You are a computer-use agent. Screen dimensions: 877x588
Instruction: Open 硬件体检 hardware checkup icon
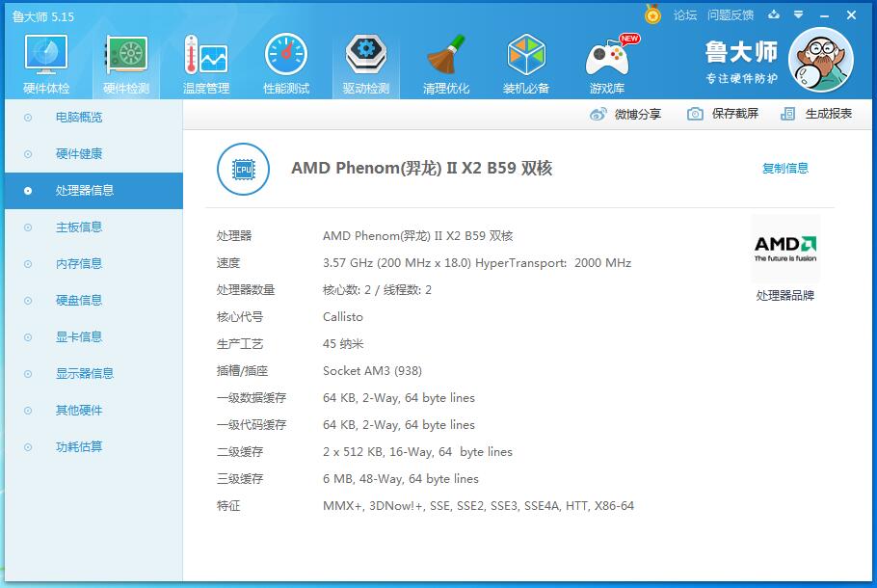46,55
